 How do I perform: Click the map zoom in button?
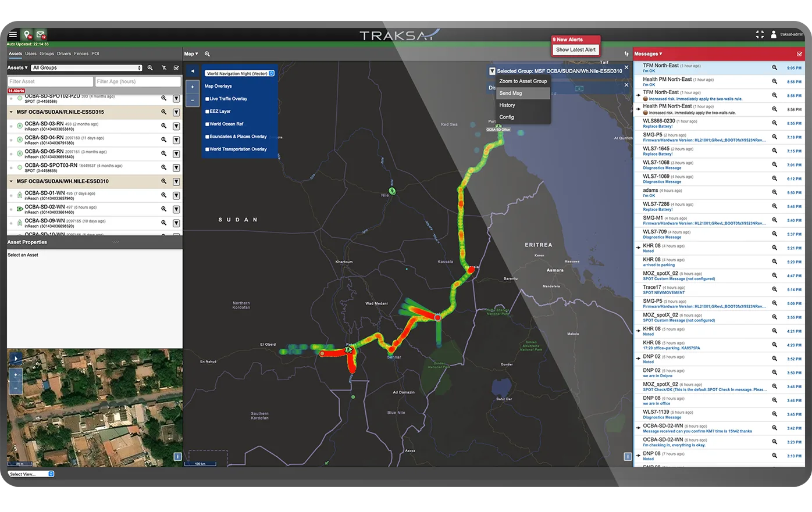[x=193, y=87]
